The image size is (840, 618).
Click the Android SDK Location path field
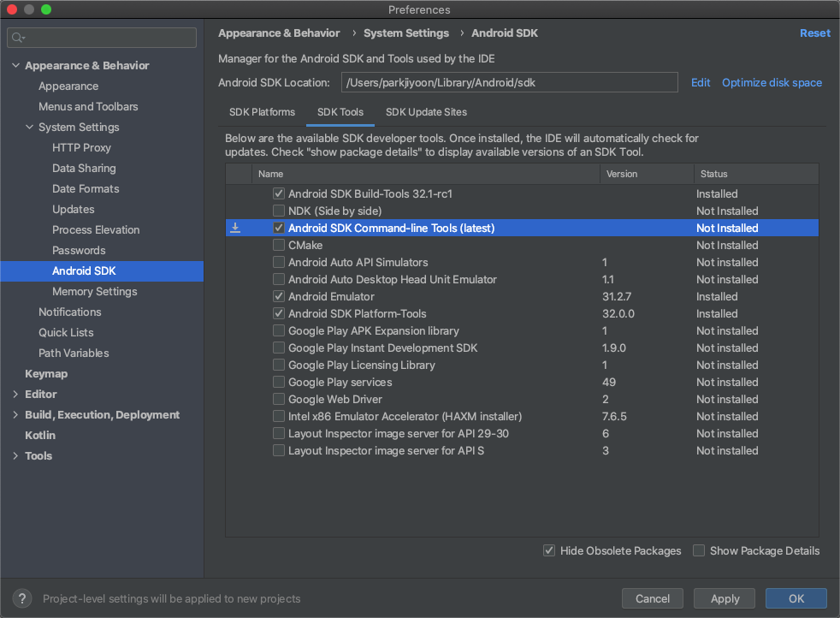pyautogui.click(x=510, y=82)
